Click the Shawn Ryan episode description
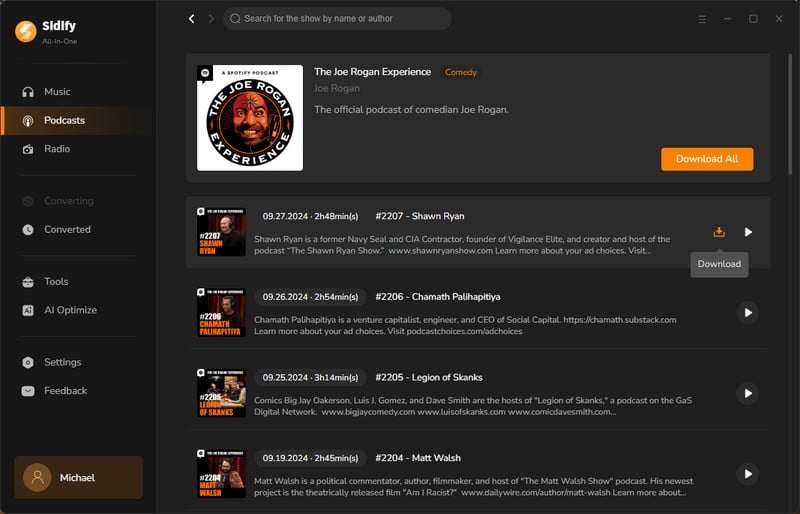This screenshot has width=800, height=514. [462, 245]
